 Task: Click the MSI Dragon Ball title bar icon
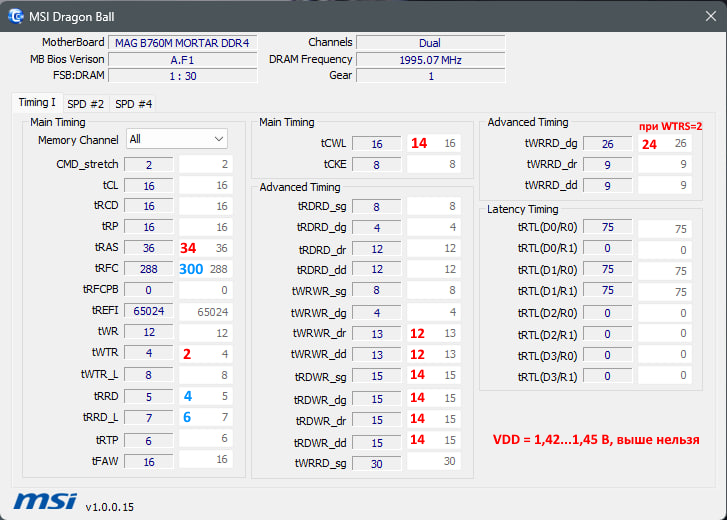point(16,16)
